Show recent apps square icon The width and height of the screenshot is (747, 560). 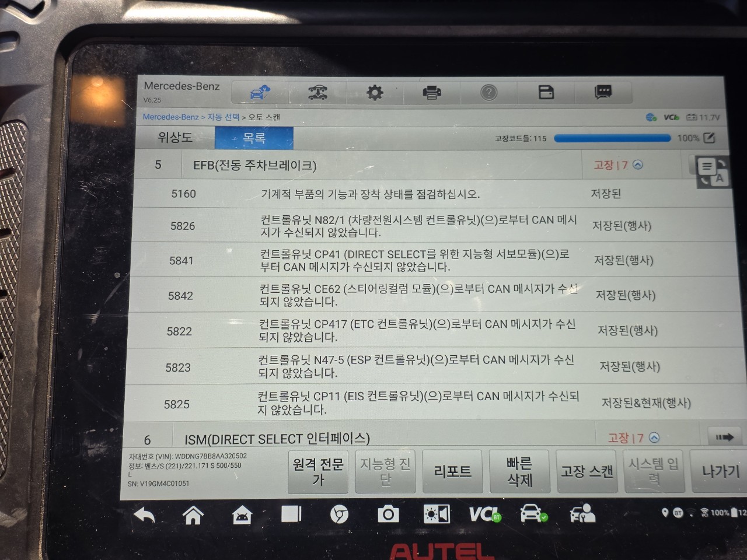pos(291,514)
